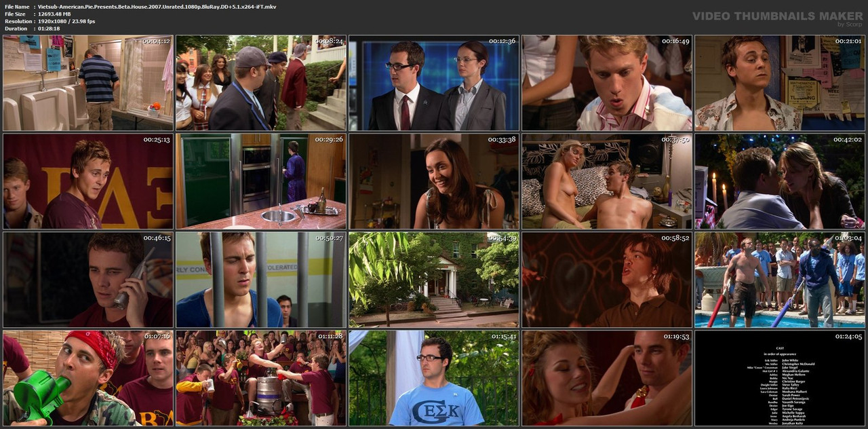The image size is (868, 429).
Task: Pick the poolside frame at 01:03:04
Action: (x=780, y=280)
